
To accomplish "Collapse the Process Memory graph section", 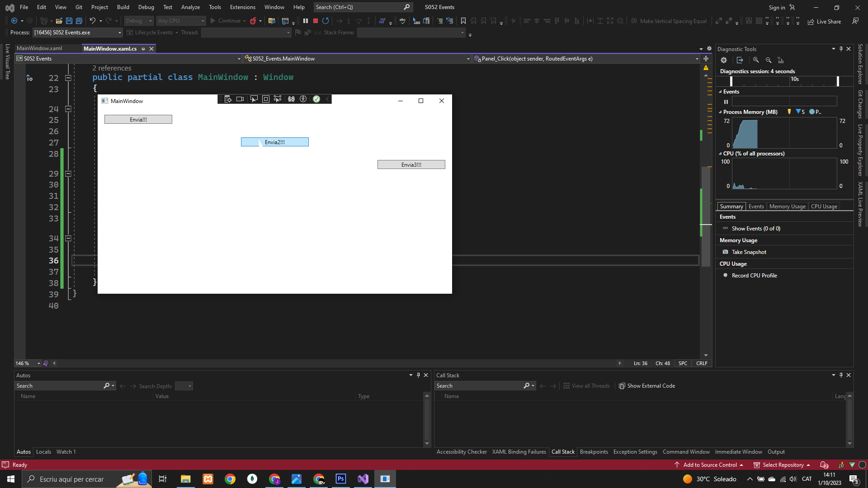I will pyautogui.click(x=720, y=112).
